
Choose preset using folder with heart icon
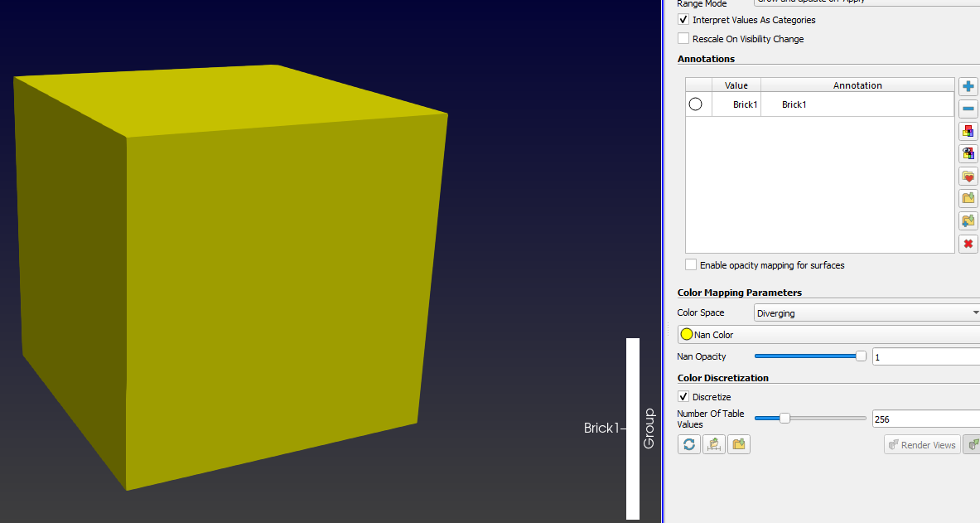tap(968, 177)
